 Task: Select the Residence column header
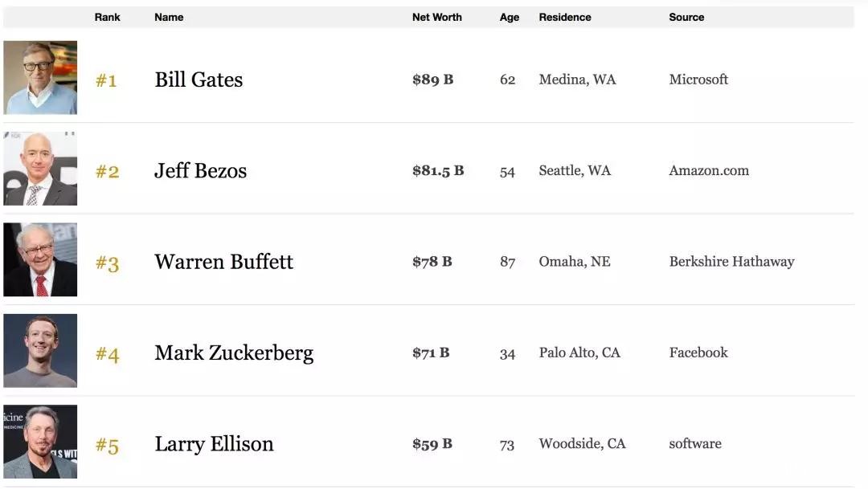tap(565, 17)
